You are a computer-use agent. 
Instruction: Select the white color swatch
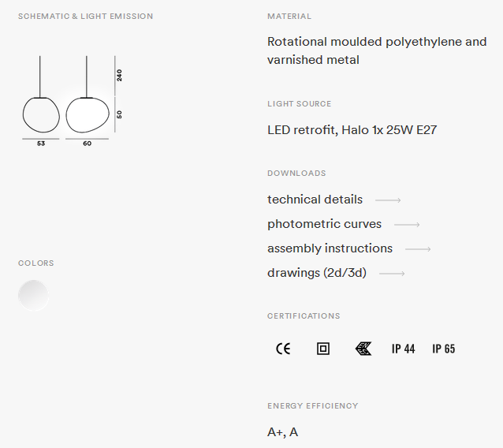33,295
